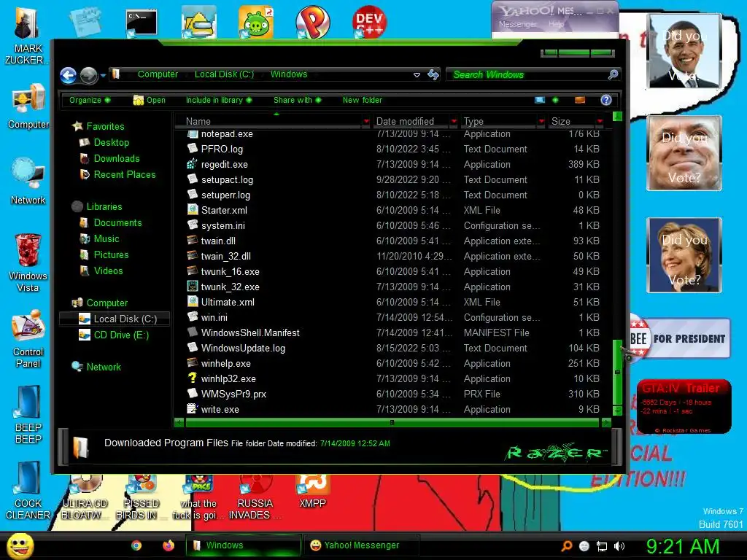Click the smiley Start button
The image size is (747, 560).
pos(20,545)
